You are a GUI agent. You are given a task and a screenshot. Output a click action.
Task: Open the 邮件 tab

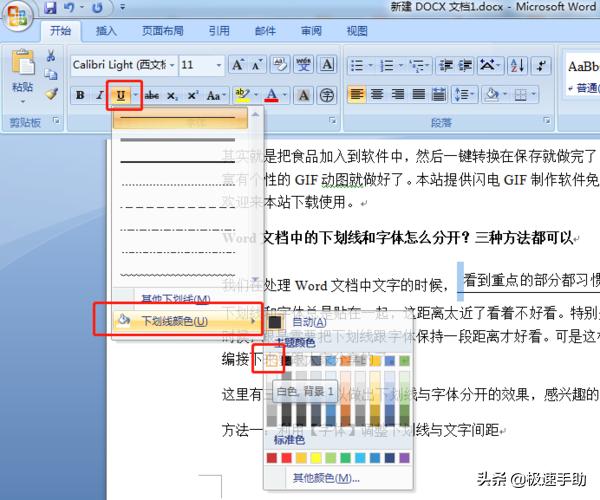(x=265, y=31)
